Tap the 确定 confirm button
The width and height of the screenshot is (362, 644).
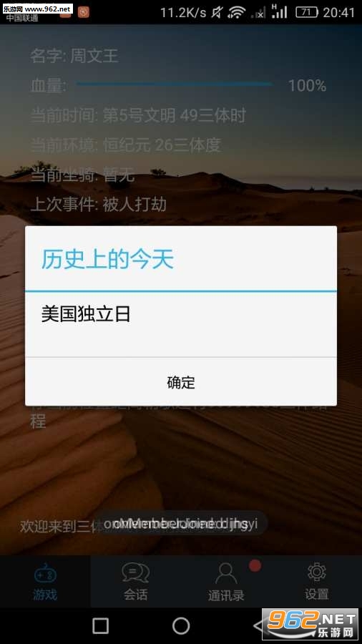tap(181, 382)
